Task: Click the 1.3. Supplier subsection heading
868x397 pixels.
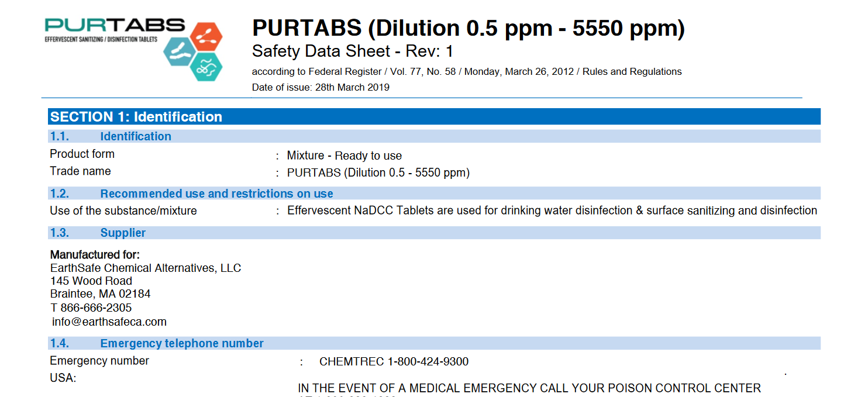Action: click(x=123, y=233)
